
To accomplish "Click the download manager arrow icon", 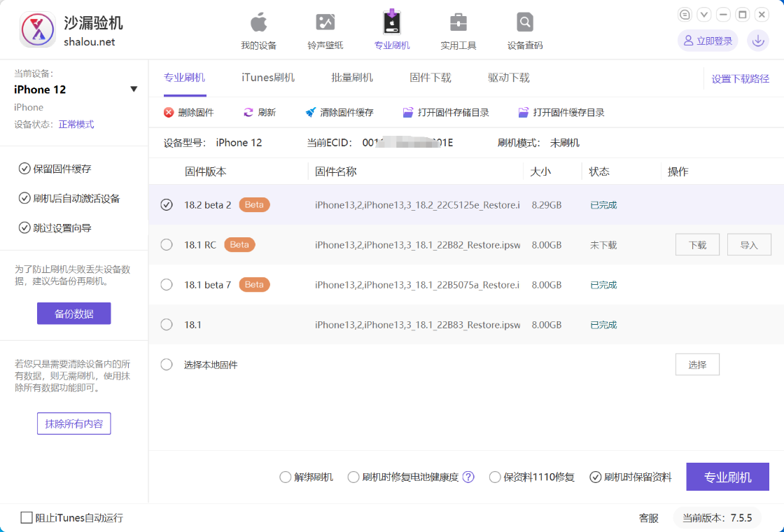I will tap(757, 41).
